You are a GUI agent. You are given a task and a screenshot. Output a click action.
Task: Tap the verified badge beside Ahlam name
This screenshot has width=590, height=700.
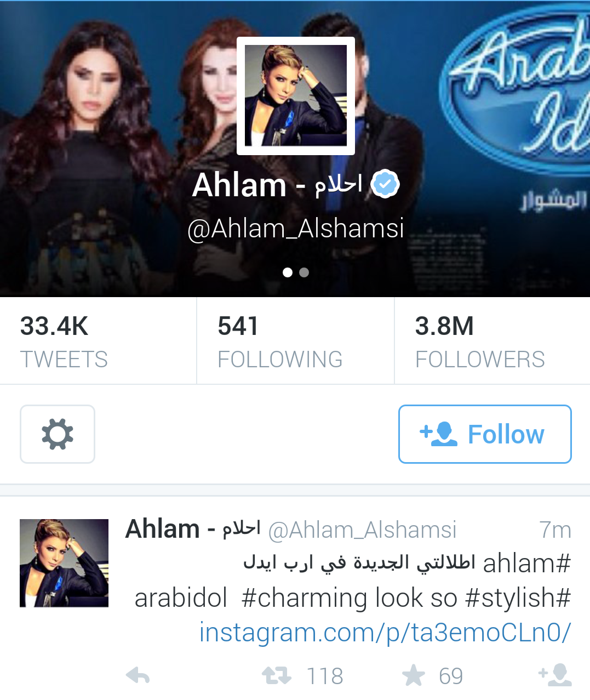[385, 184]
